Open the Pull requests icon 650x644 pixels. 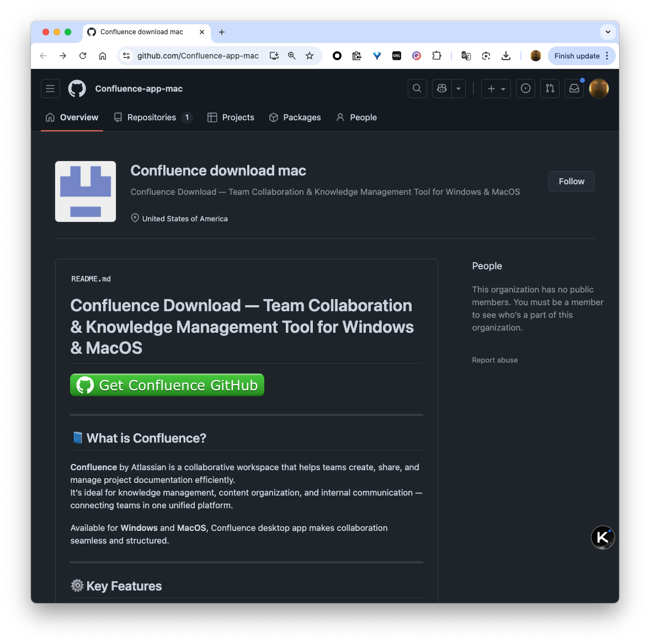550,88
